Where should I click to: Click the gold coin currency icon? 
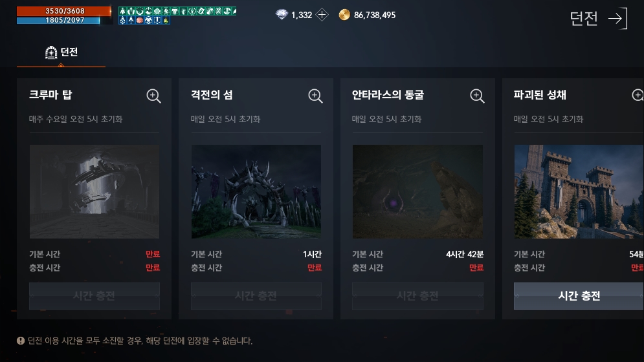(344, 15)
